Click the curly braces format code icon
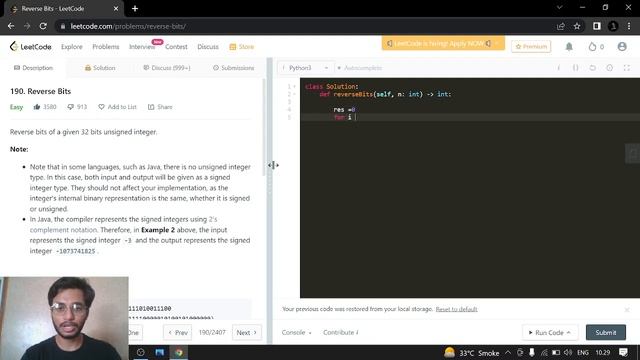 point(576,68)
